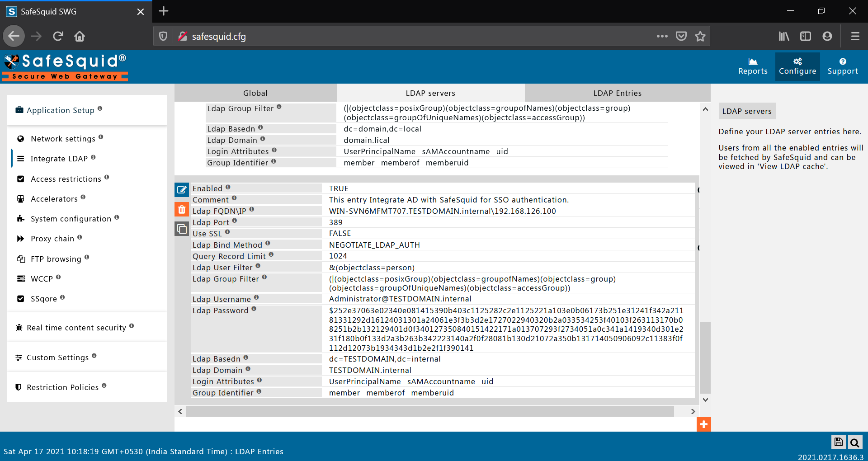868x461 pixels.
Task: Open Integrate LDAP in sidebar
Action: click(x=59, y=159)
